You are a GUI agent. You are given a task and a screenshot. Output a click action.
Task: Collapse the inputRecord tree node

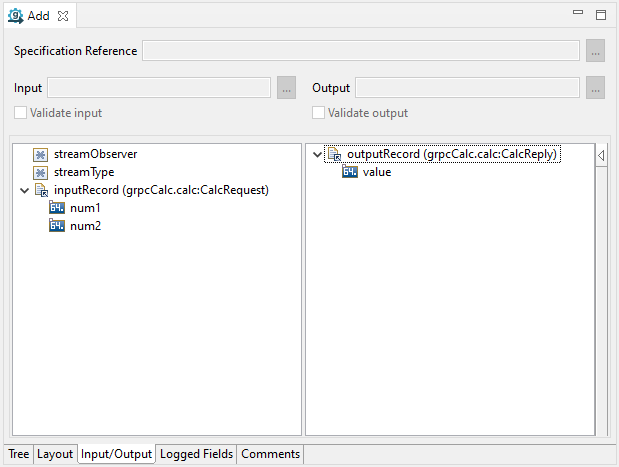24,191
